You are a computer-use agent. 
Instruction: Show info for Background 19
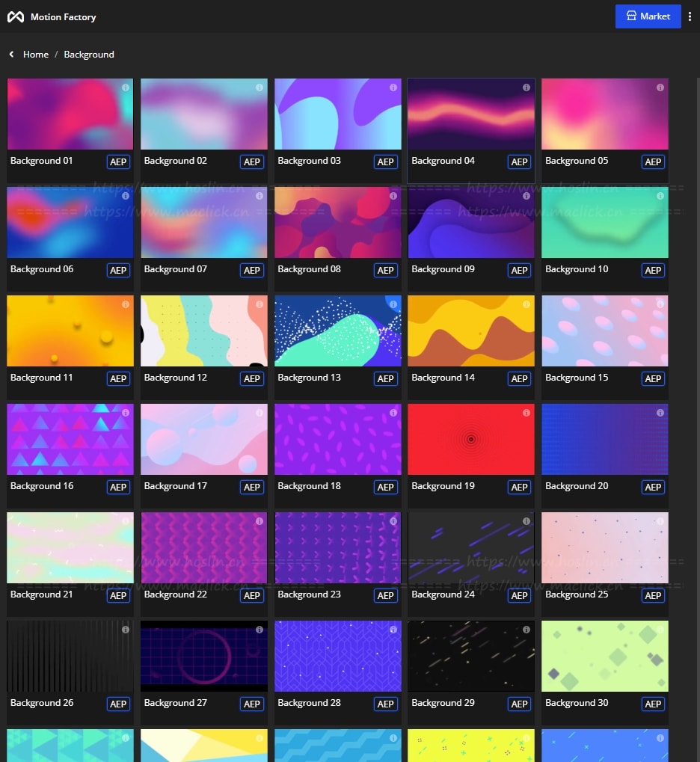click(x=526, y=413)
